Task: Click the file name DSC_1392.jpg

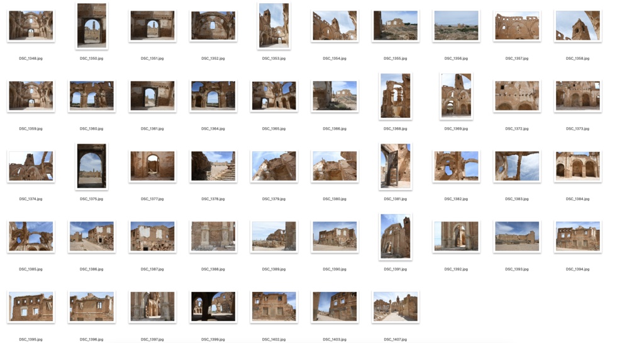Action: (x=457, y=269)
